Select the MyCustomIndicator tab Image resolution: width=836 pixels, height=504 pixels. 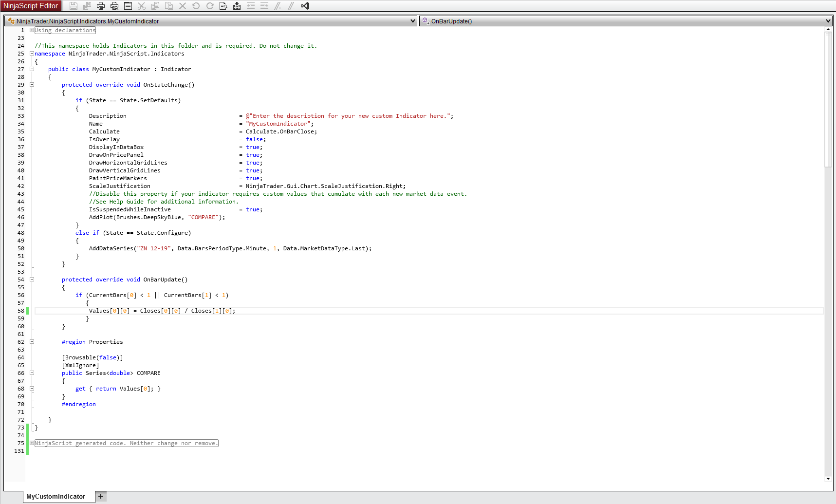pyautogui.click(x=56, y=497)
